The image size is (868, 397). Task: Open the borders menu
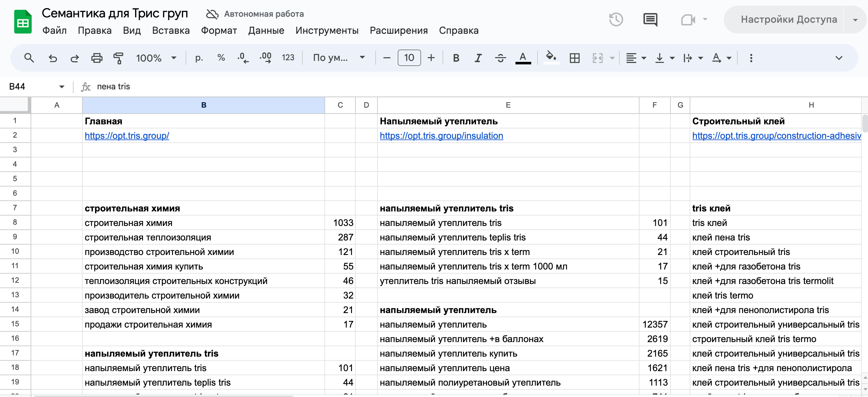coord(574,58)
